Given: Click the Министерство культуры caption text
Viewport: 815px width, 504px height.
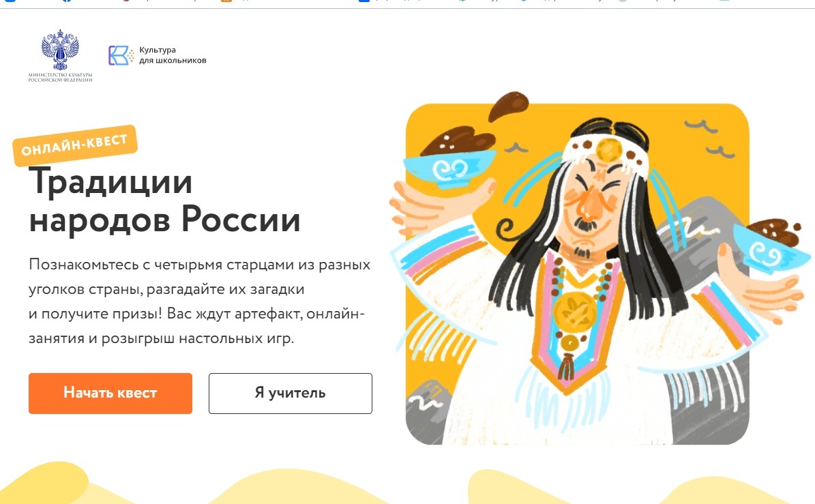Looking at the screenshot, I should point(60,78).
